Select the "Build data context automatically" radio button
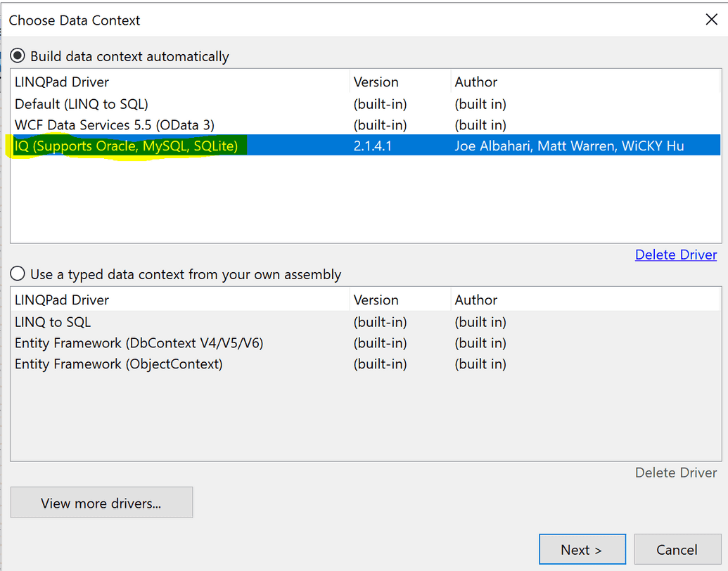 [18, 56]
